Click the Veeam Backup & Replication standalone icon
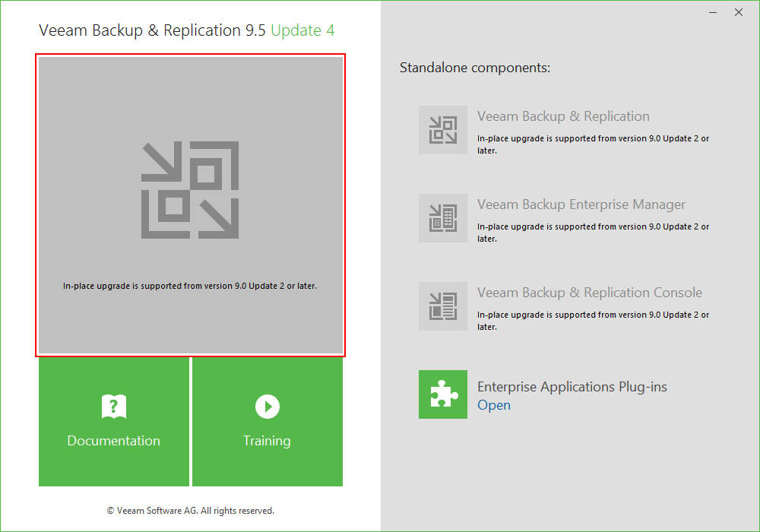Viewport: 760px width, 532px height. coord(442,130)
